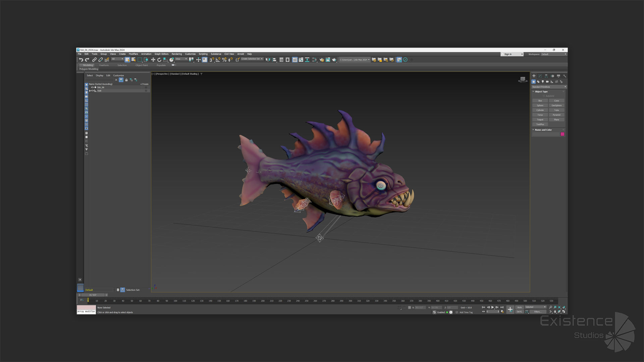Toggle Auto Key mode
The width and height of the screenshot is (644, 362).
pos(520,307)
